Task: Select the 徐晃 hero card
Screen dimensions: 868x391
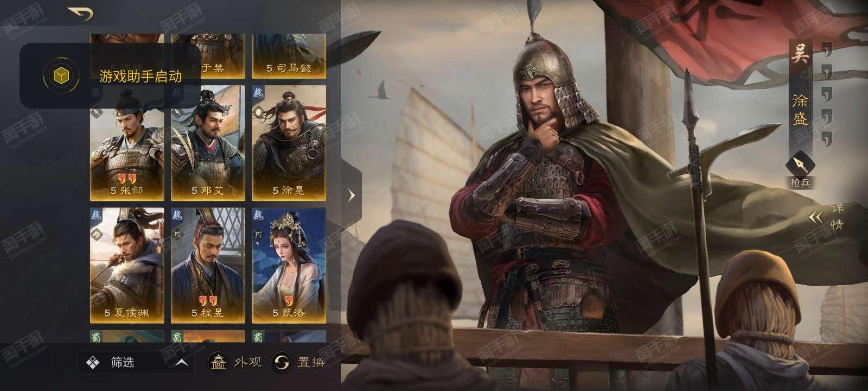Action: click(289, 143)
